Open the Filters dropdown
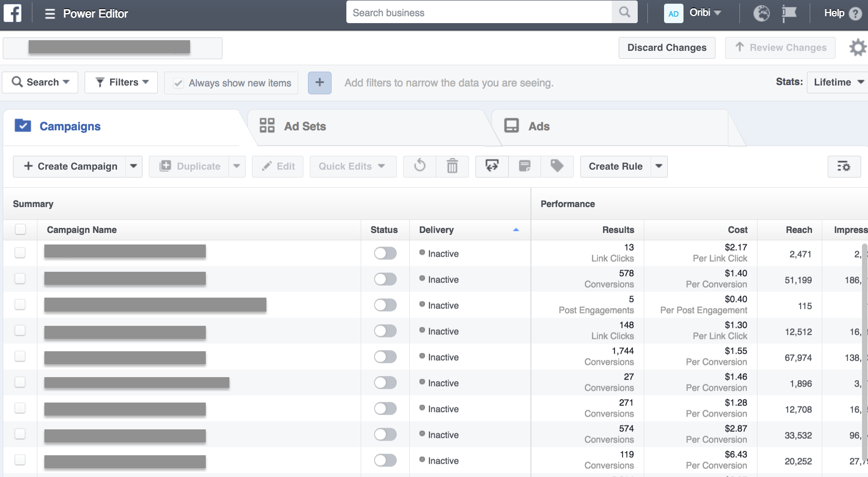Viewport: 868px width, 477px height. pyautogui.click(x=121, y=82)
